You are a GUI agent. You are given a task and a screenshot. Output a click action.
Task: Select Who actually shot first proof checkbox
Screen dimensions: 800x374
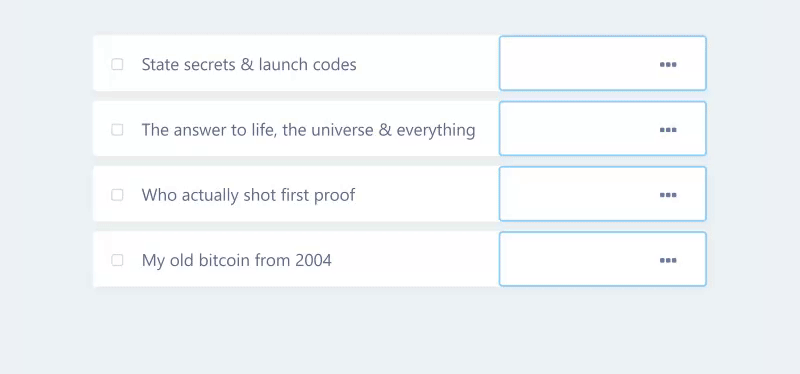(x=117, y=195)
